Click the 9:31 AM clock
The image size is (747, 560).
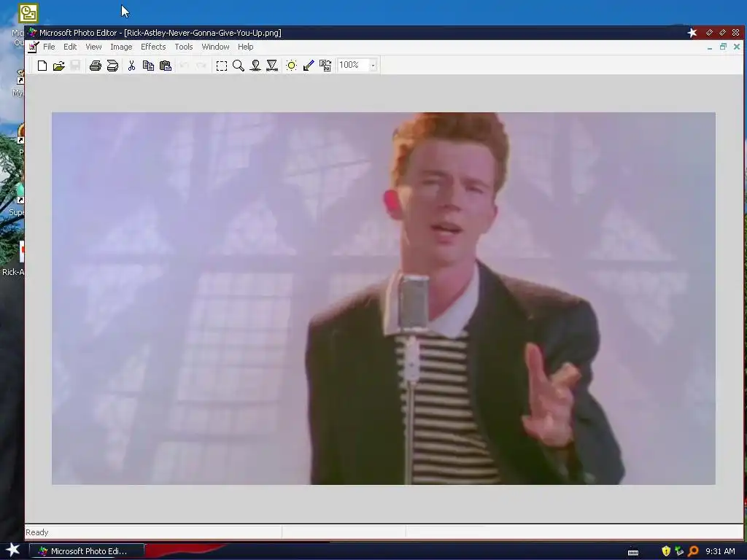[x=720, y=551]
